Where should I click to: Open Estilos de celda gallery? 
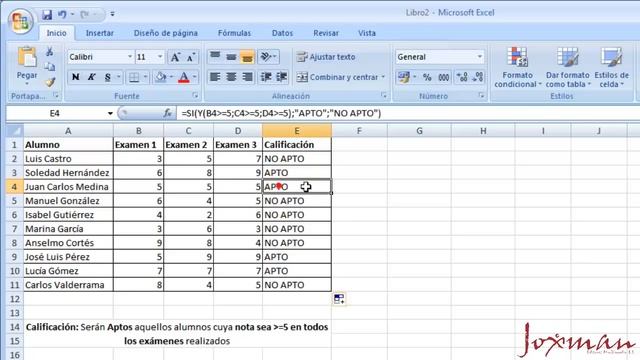(x=611, y=67)
